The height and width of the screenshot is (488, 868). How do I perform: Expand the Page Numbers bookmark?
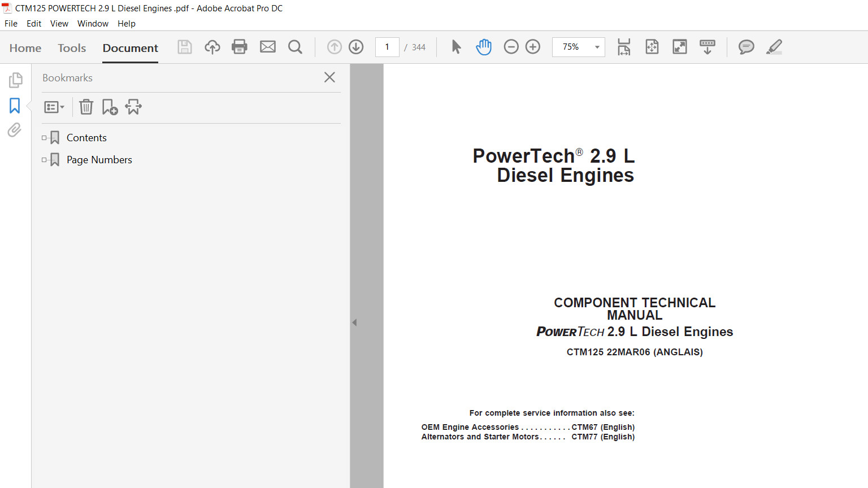[x=44, y=160]
